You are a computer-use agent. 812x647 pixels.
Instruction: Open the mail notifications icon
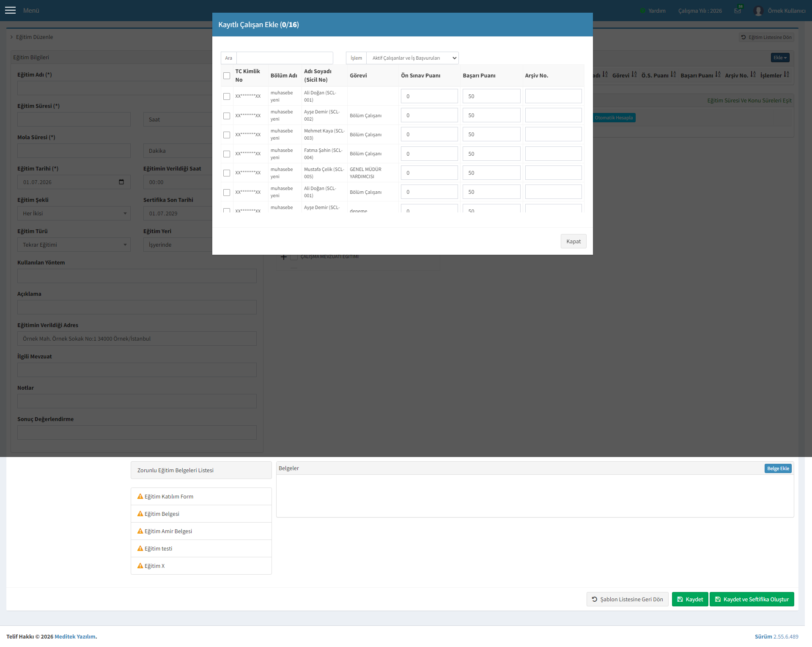[738, 11]
